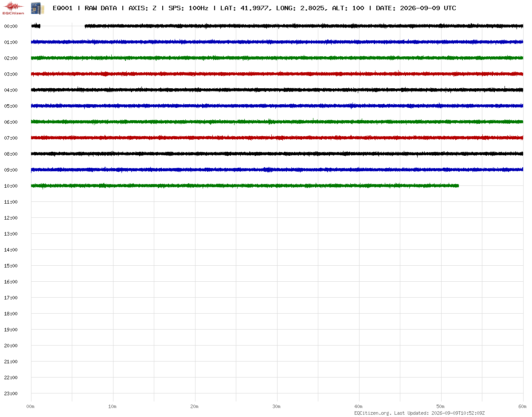Click the 30m time axis label
This screenshot has height=417, width=532.
276,406
